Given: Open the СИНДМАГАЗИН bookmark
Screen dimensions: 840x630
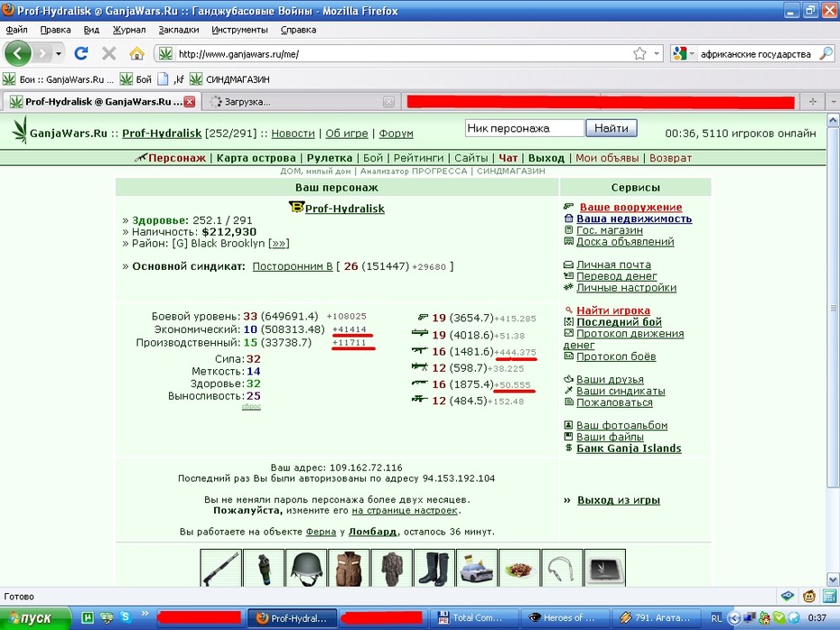Looking at the screenshot, I should click(x=229, y=79).
